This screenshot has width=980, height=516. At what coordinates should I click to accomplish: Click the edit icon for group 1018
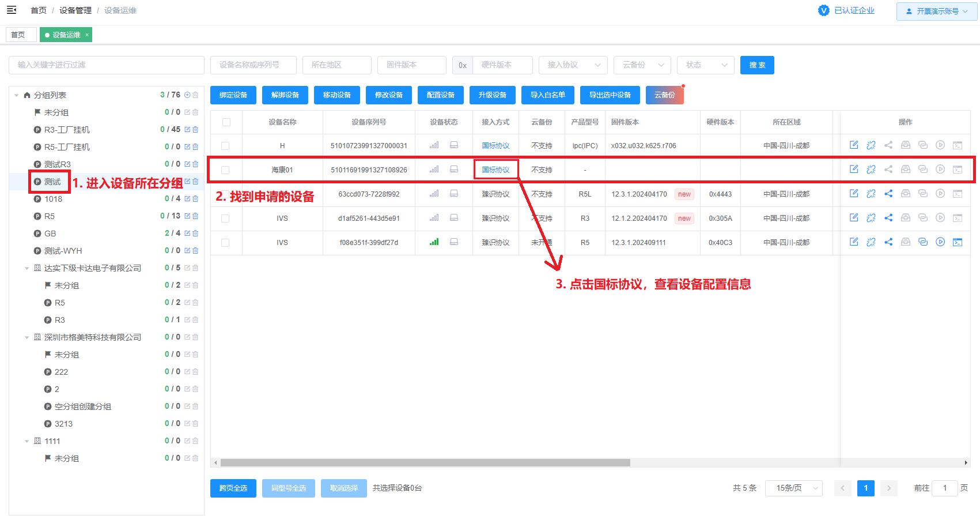point(187,199)
